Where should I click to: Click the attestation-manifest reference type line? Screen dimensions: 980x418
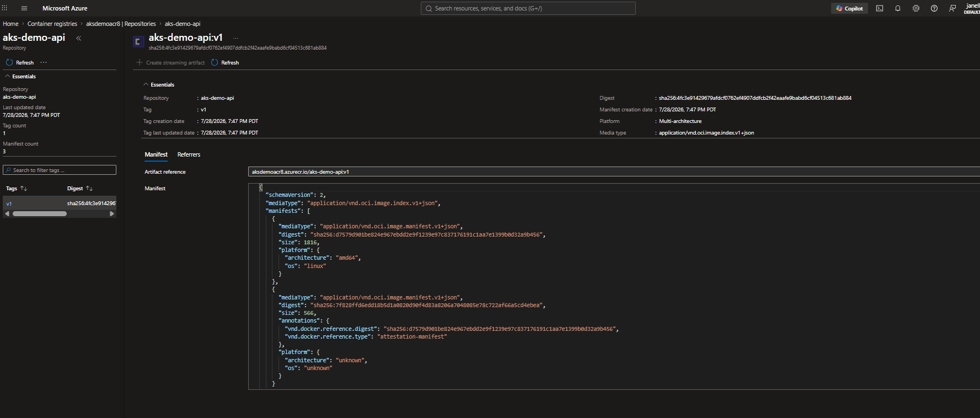pos(366,336)
